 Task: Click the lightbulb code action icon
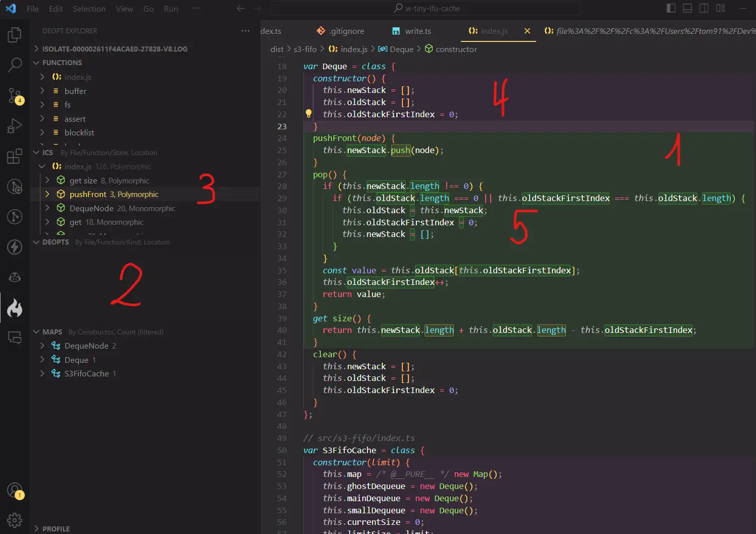pos(308,114)
